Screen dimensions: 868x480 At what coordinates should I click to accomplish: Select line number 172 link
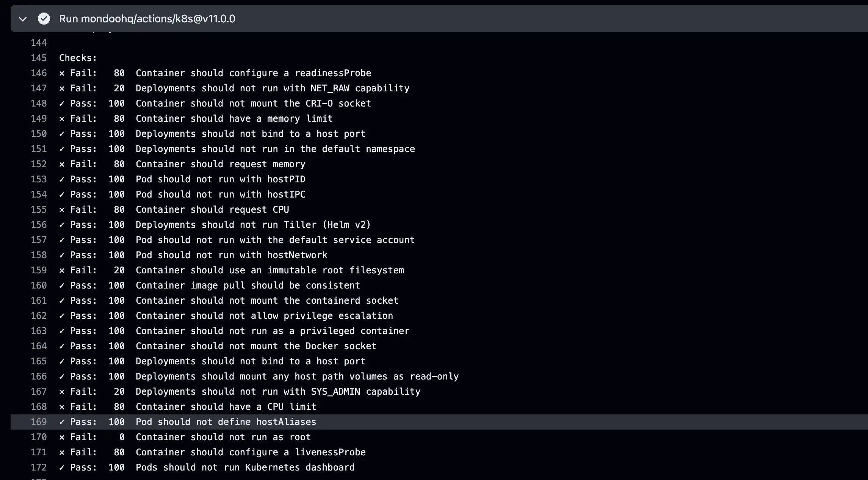39,467
